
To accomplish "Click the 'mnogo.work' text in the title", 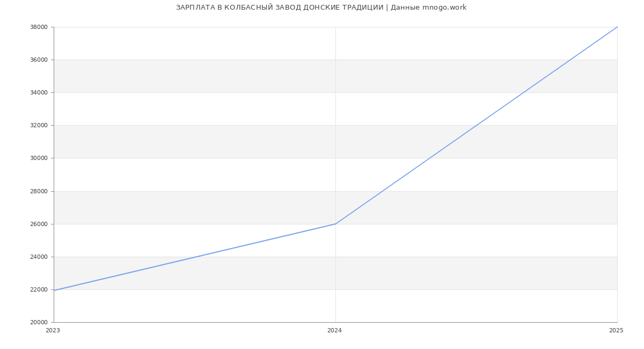I will 444,8.
